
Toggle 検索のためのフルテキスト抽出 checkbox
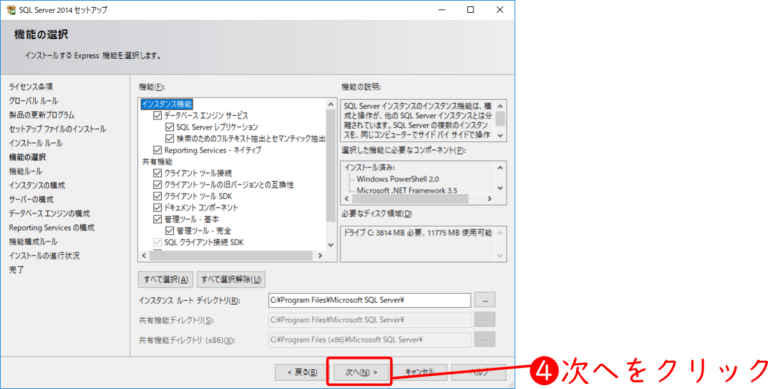[169, 139]
